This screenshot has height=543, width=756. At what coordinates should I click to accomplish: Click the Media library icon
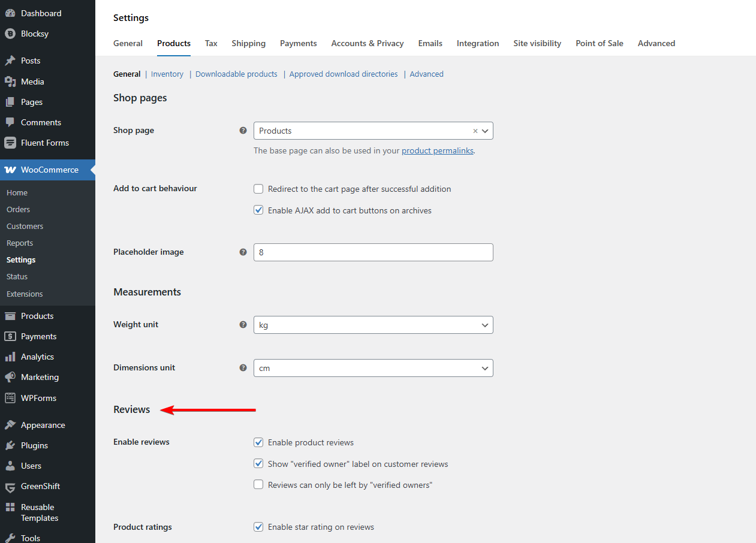[10, 82]
